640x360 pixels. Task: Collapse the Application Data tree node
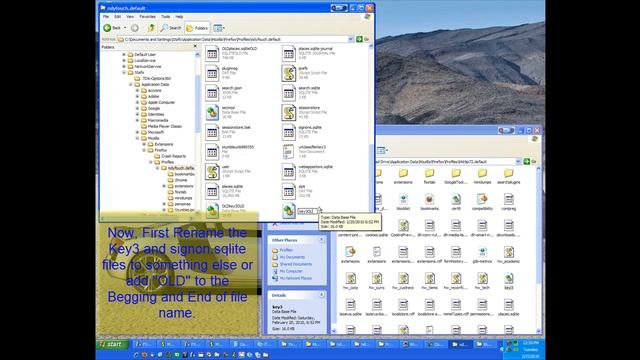(x=131, y=84)
